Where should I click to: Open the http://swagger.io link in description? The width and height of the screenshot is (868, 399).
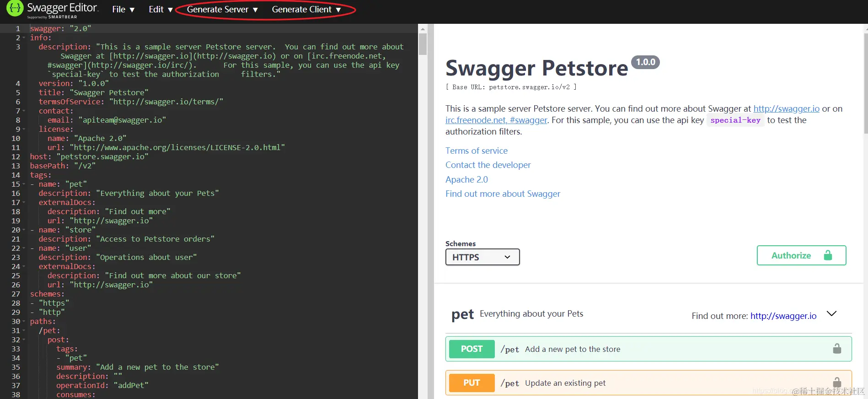click(786, 108)
